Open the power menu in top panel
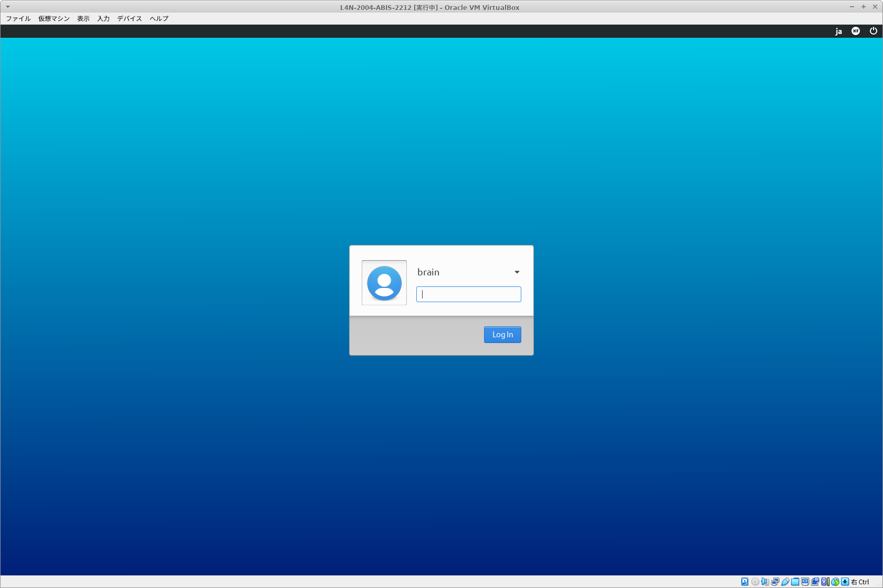The width and height of the screenshot is (883, 588). point(874,31)
